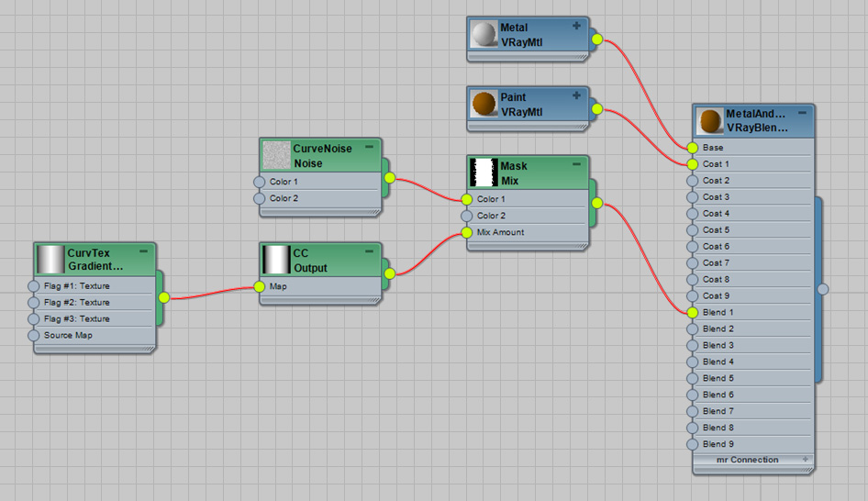Click the Blend 6 input socket
The image size is (868, 501).
point(693,395)
